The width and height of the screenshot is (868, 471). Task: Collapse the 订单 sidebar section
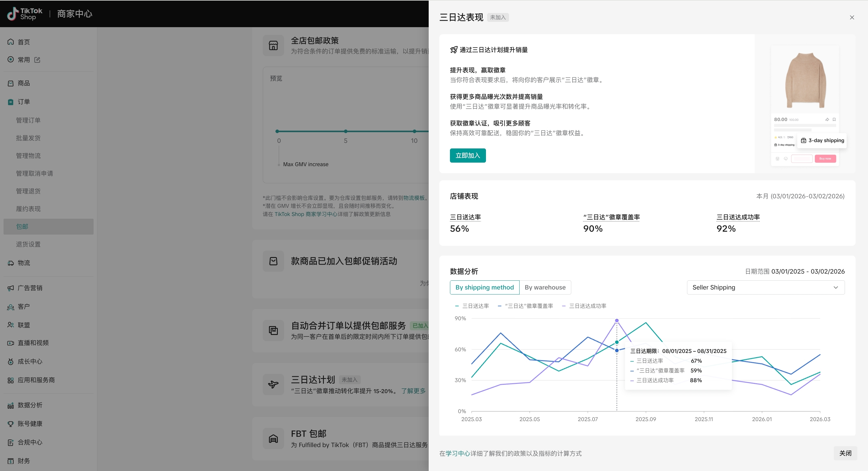tap(24, 102)
